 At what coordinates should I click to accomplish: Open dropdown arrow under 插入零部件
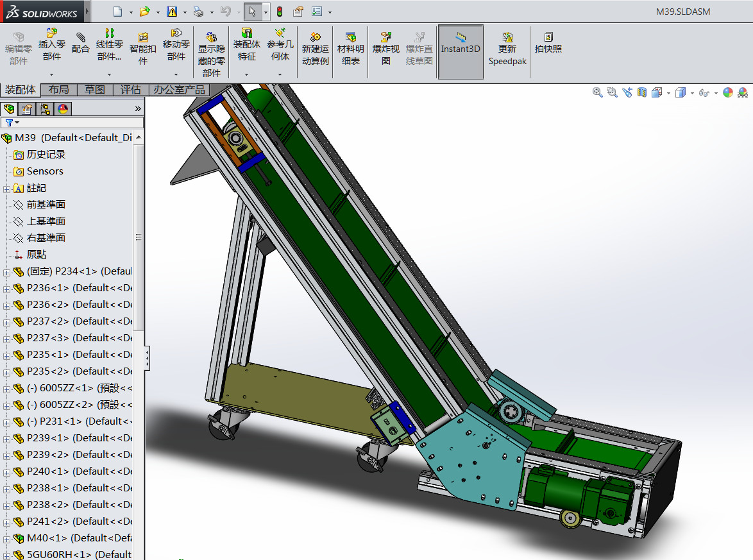pyautogui.click(x=51, y=74)
